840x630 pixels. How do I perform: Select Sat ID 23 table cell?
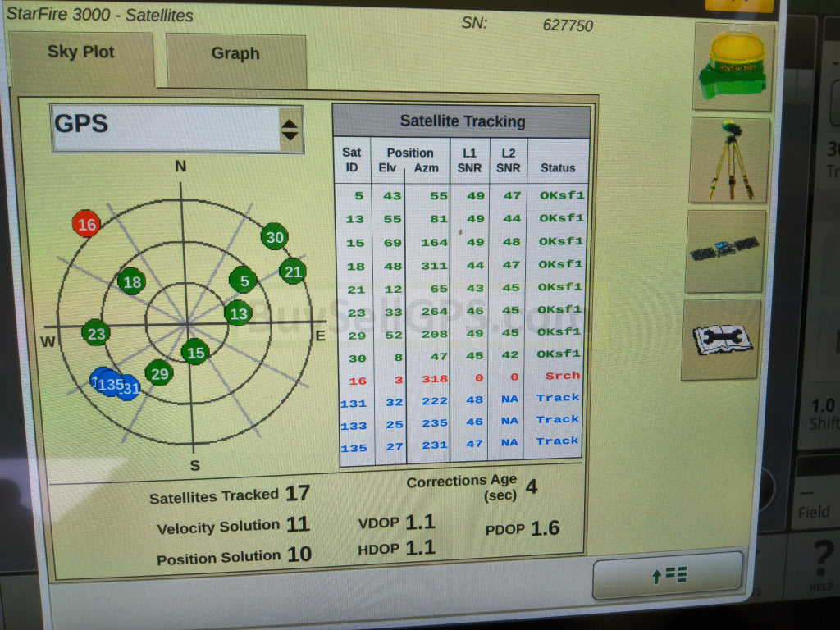[x=357, y=313]
